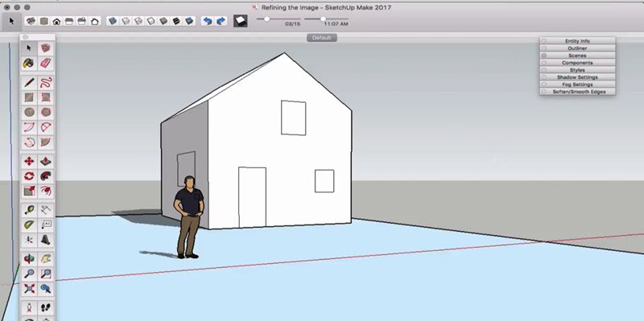Adjust the shadow date slider

[x=266, y=19]
